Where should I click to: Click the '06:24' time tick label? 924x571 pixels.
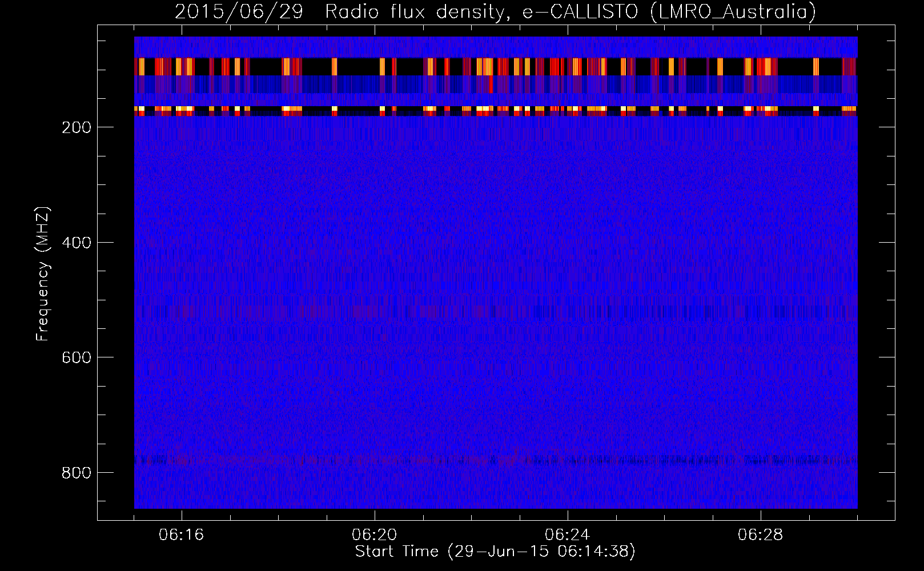click(x=568, y=535)
